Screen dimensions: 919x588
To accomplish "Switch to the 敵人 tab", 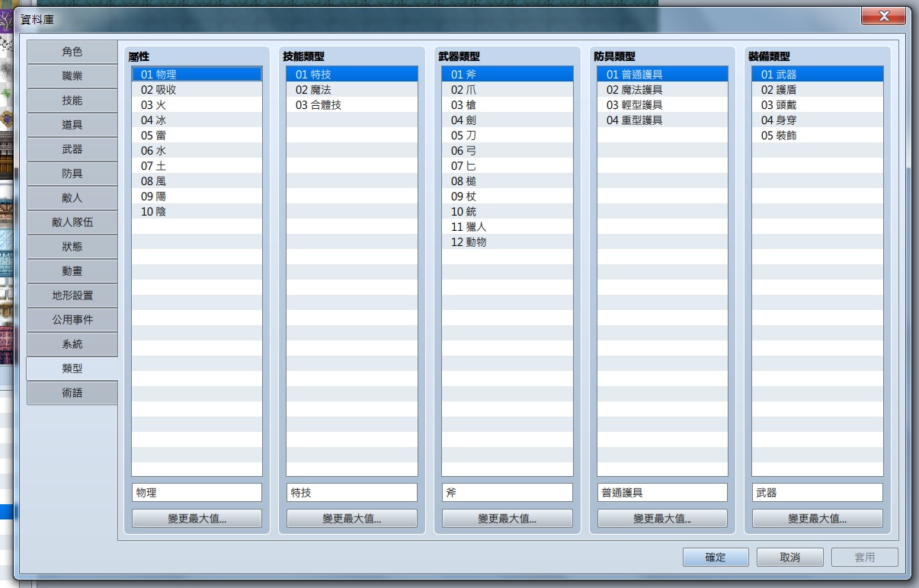I will (72, 198).
